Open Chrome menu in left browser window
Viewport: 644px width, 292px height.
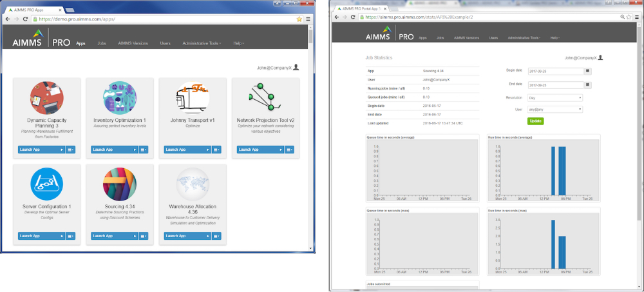point(308,19)
